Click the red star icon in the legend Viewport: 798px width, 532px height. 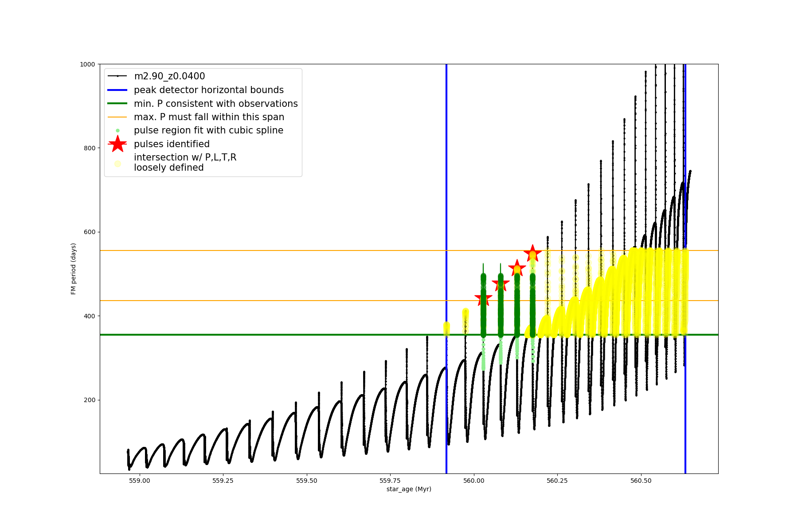tap(117, 144)
